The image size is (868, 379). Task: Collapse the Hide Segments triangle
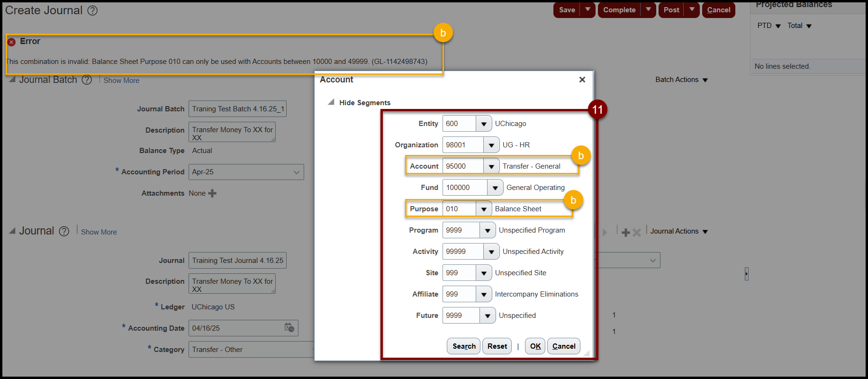coord(331,102)
